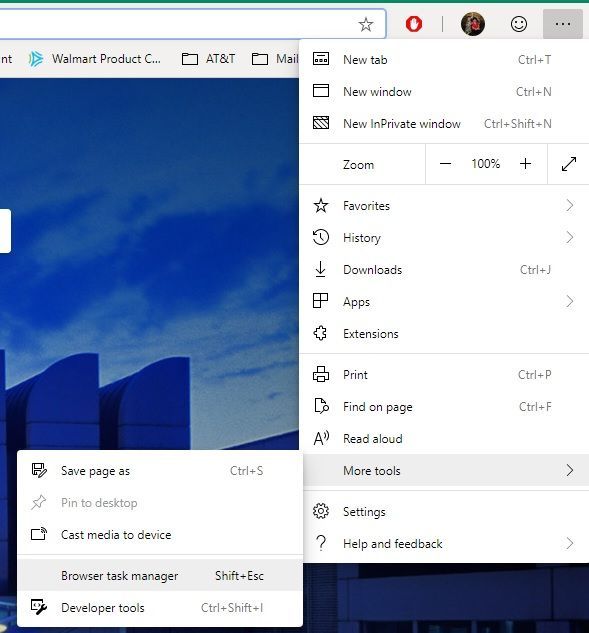
Task: Click the Read aloud icon
Action: (321, 438)
